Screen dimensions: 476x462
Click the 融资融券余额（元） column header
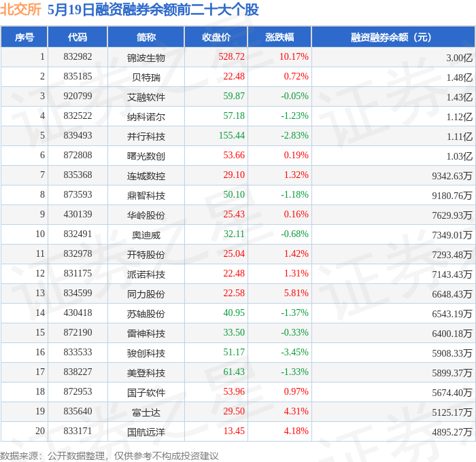(x=394, y=37)
